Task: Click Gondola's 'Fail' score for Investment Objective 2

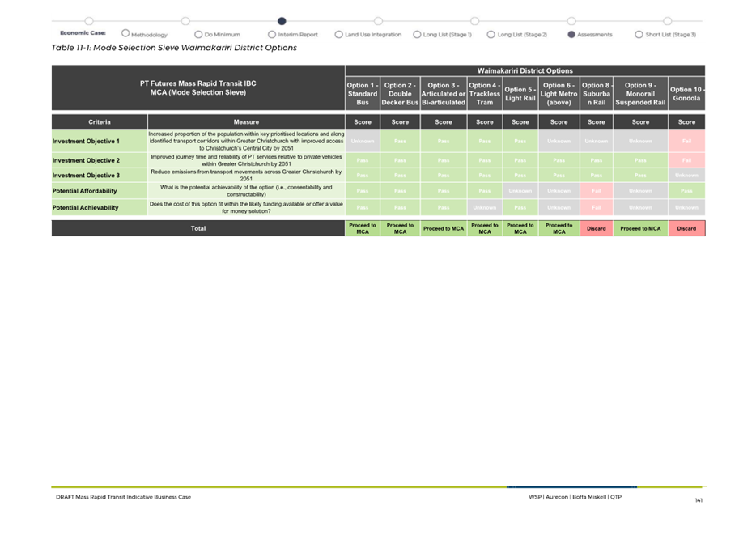Action: coord(686,160)
